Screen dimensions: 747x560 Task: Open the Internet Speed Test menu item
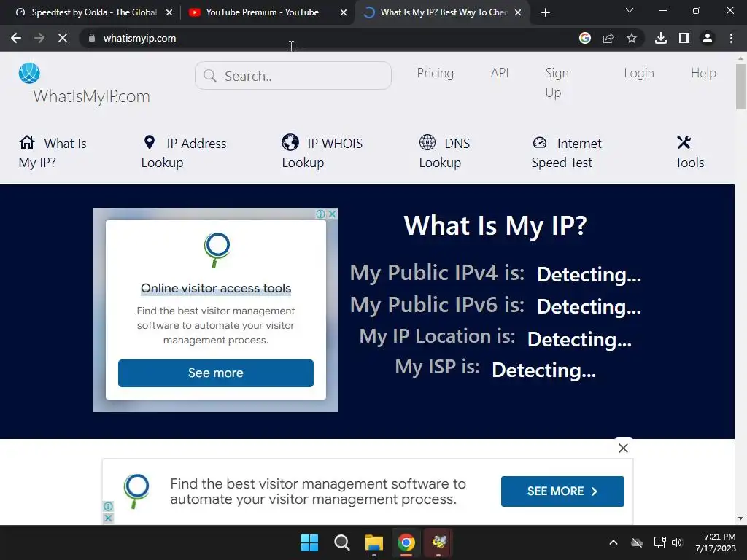566,152
